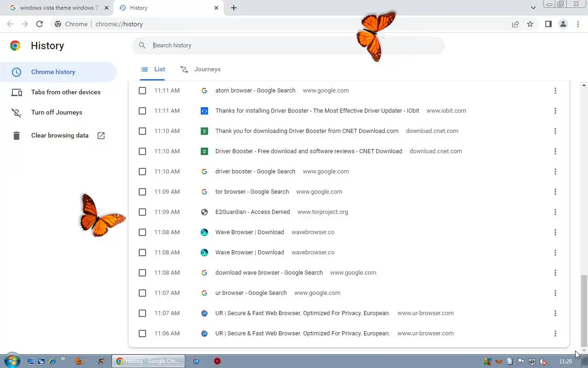The height and width of the screenshot is (368, 588).
Task: Open the Driver Booster - Free download CNET link
Action: (x=309, y=151)
